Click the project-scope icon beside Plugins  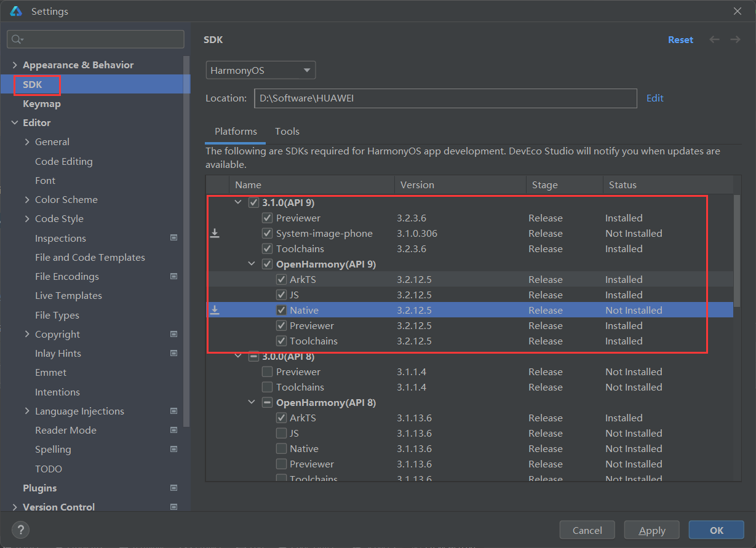tap(173, 488)
